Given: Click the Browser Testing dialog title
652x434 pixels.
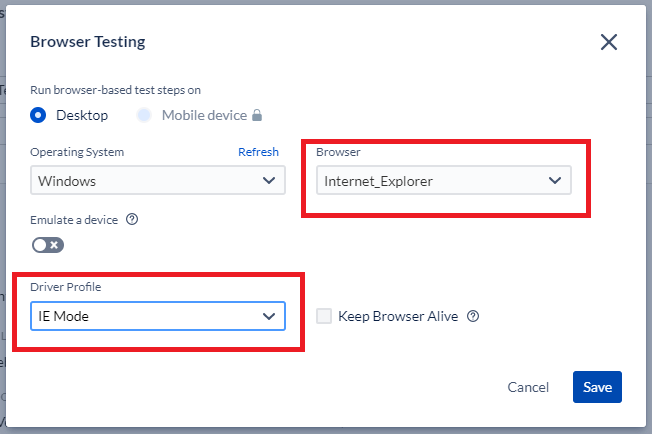Looking at the screenshot, I should point(88,42).
